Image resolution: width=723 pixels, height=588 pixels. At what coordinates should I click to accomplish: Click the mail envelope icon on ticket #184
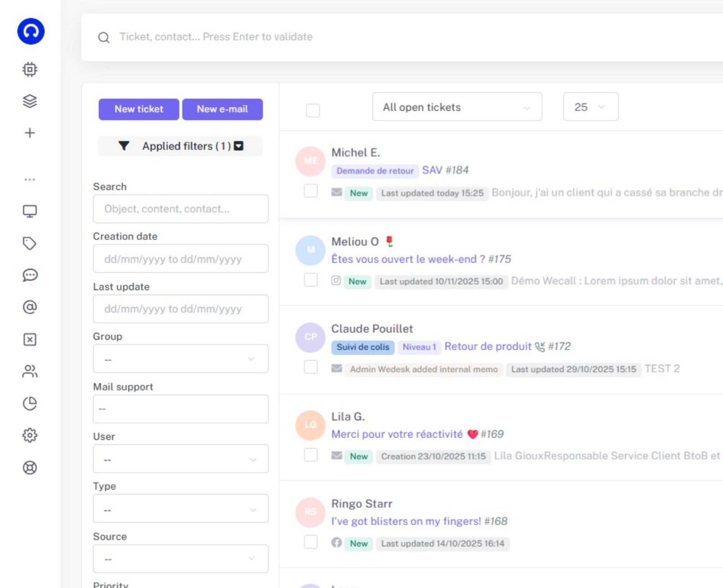(x=337, y=192)
